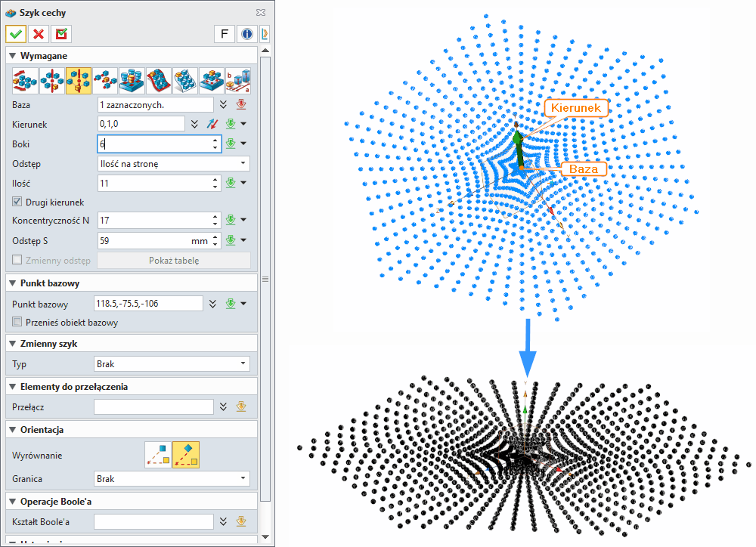Click the Punkt bazowy input field
This screenshot has width=756, height=547.
pyautogui.click(x=148, y=304)
